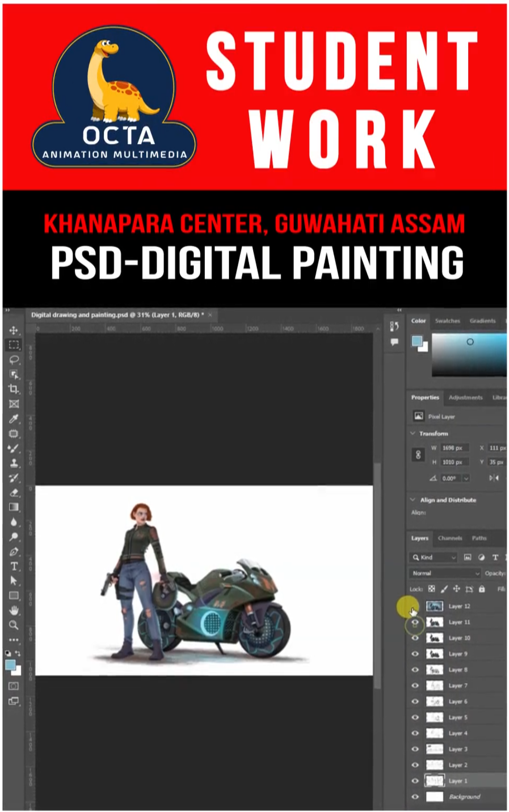509x812 pixels.
Task: Click lock transparent pixels icon
Action: [x=432, y=589]
